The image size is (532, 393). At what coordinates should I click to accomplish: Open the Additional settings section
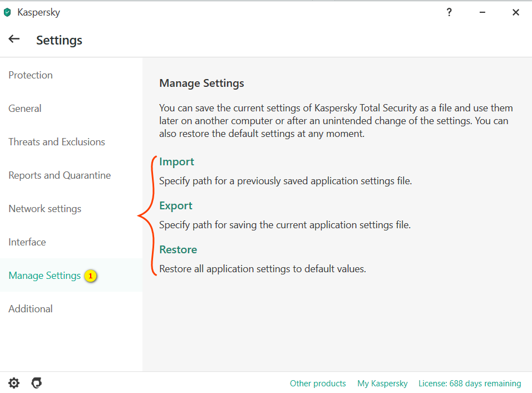[x=31, y=309]
